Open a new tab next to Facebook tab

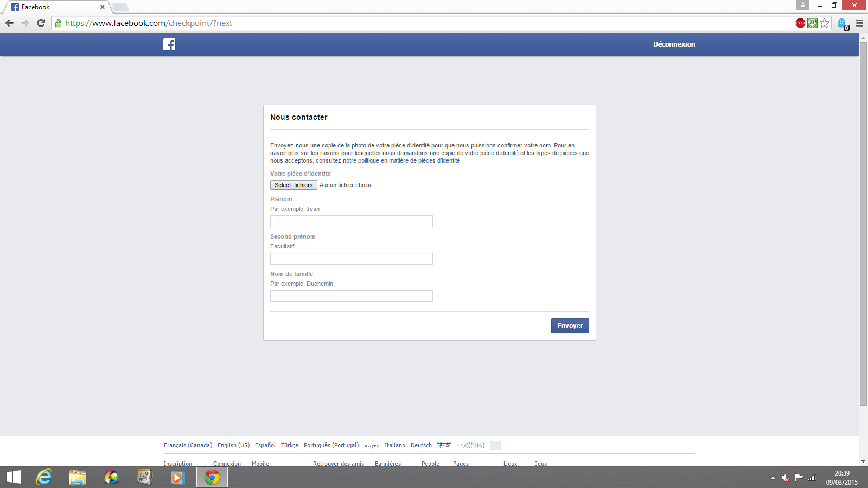120,7
